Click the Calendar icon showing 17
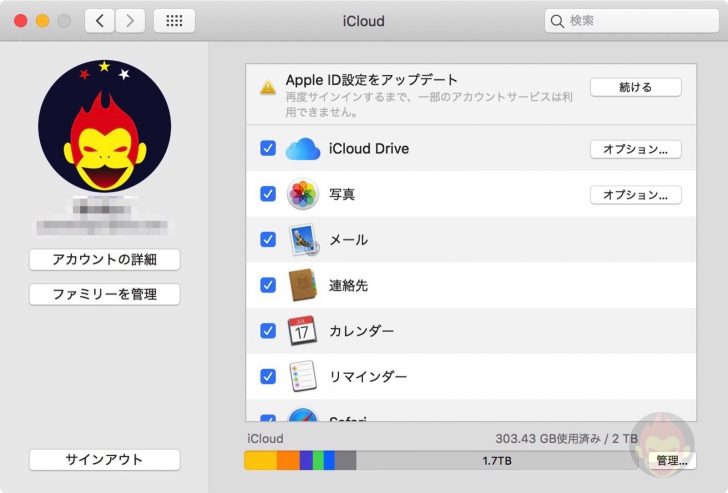 pyautogui.click(x=302, y=331)
